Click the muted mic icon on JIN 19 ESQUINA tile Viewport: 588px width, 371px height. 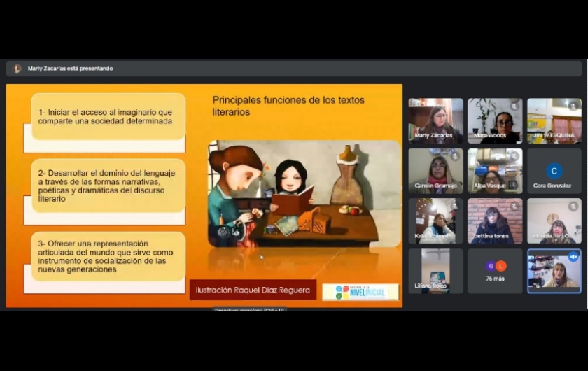(x=573, y=106)
